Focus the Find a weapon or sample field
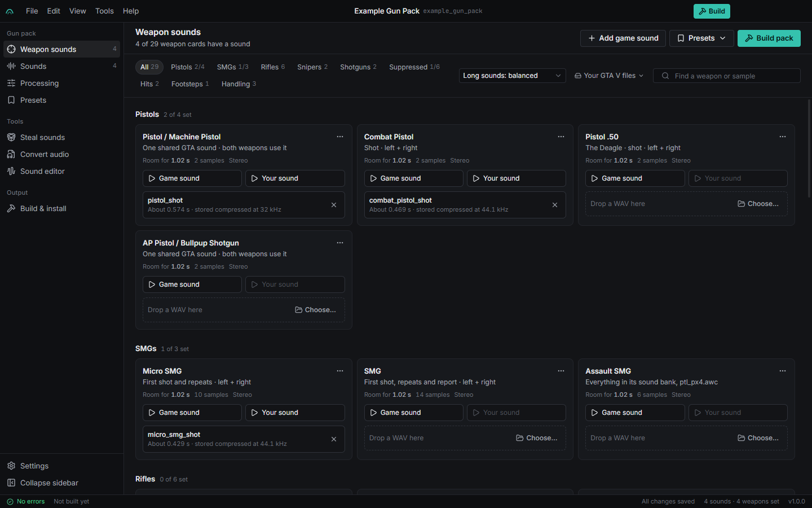This screenshot has height=508, width=812. (727, 76)
